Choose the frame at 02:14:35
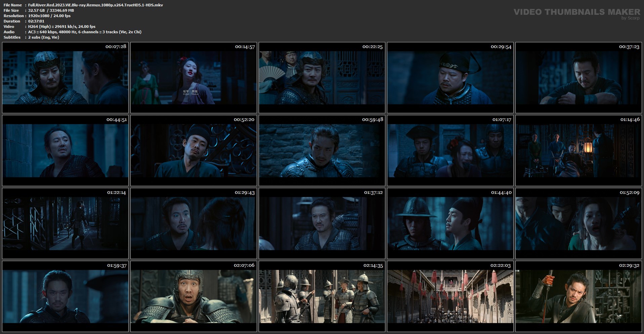 point(322,296)
